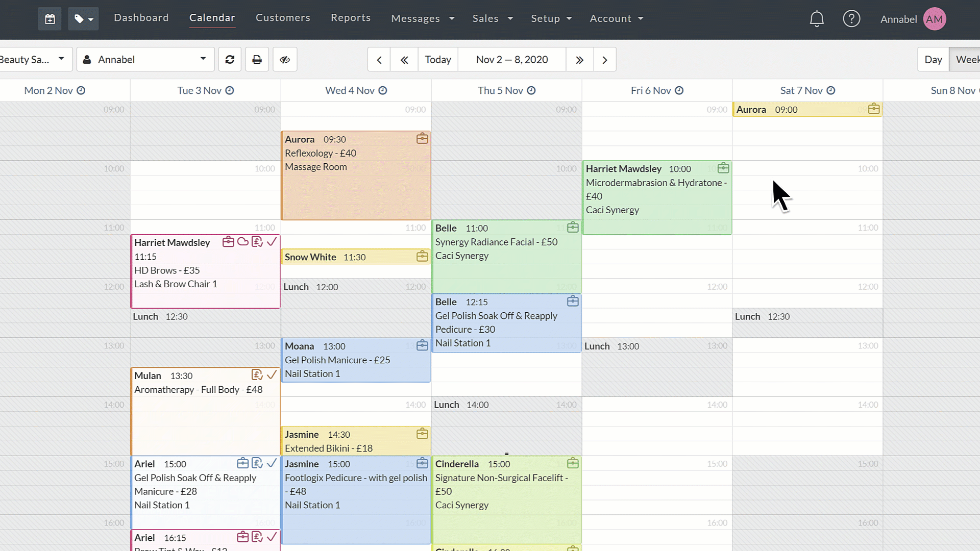Click payment icon on Mulan appointment

pos(257,375)
